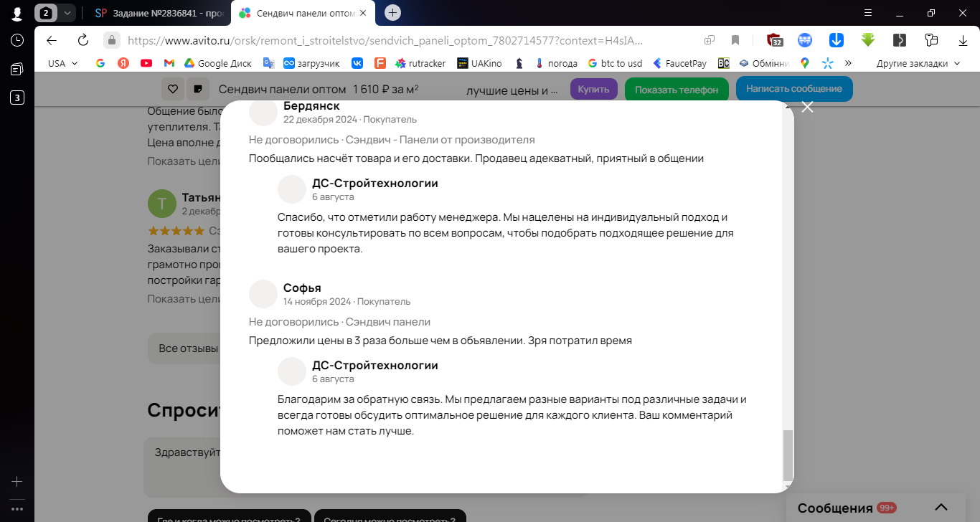Open the history clock icon in sidebar
980x522 pixels.
(x=17, y=40)
